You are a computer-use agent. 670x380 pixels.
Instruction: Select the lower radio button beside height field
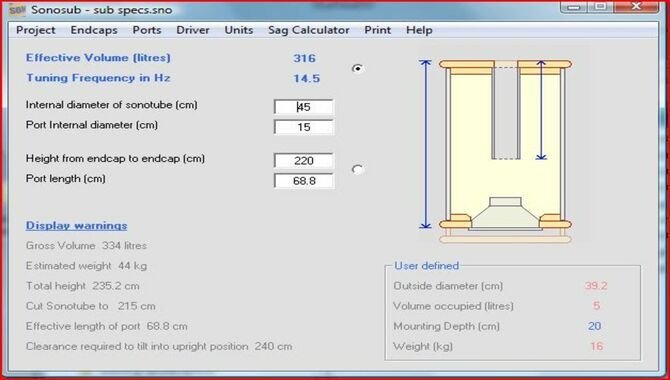357,170
